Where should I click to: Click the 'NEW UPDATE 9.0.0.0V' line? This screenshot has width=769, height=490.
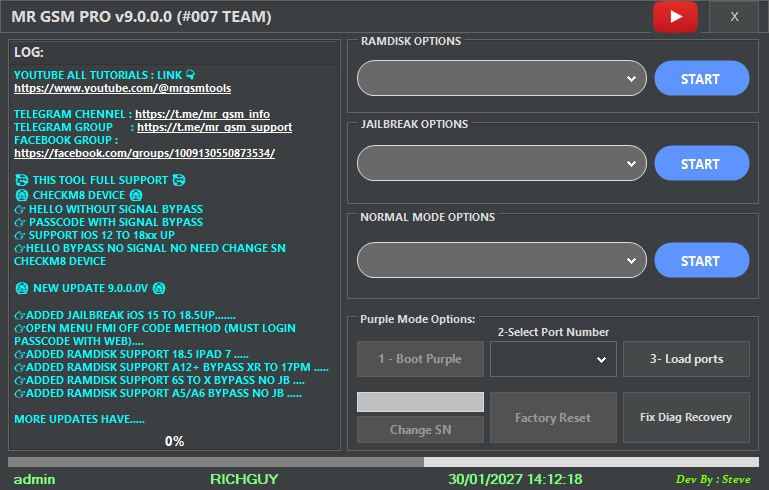click(90, 288)
